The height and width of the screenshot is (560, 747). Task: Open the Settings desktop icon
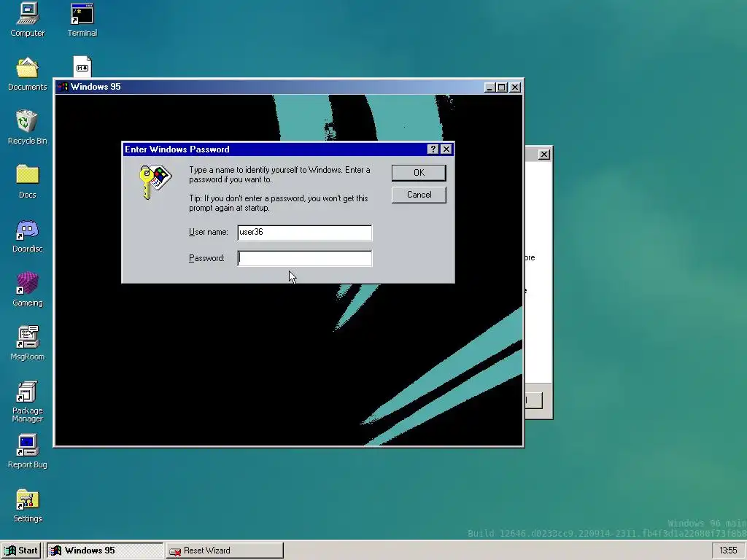[x=27, y=505]
